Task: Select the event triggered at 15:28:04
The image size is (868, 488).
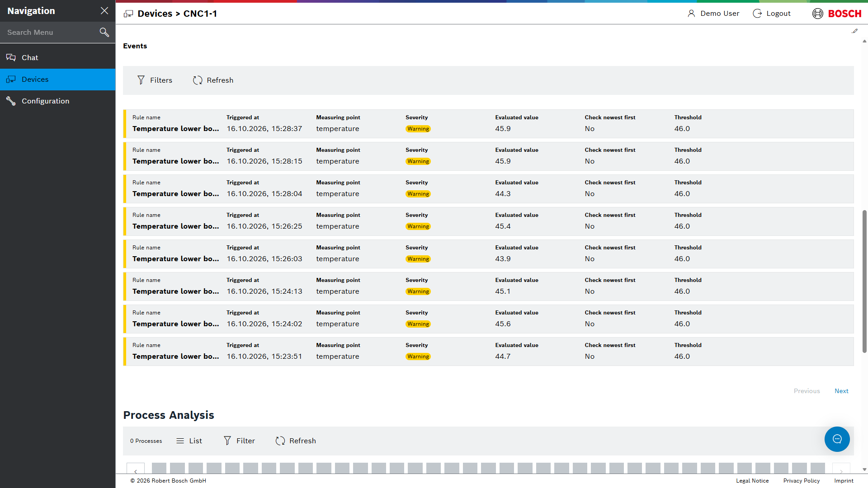Action: coord(488,189)
